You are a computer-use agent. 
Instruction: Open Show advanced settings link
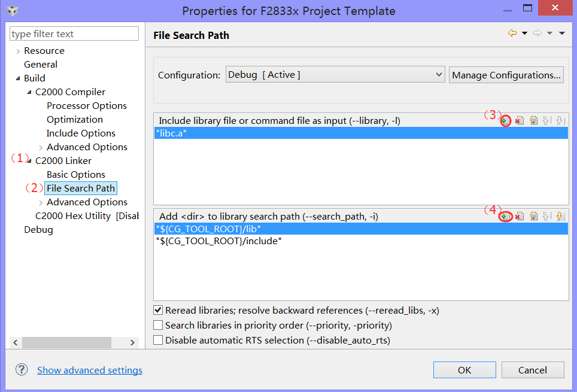click(x=90, y=370)
